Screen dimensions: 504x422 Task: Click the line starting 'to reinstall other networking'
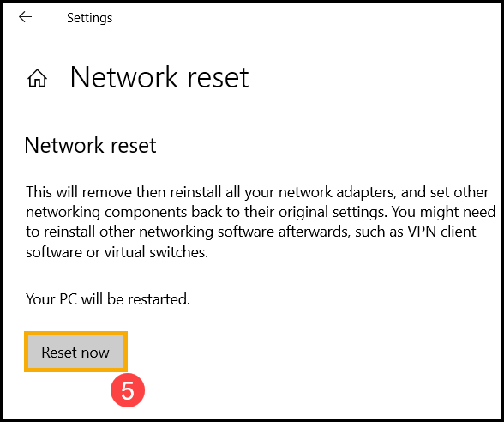250,232
